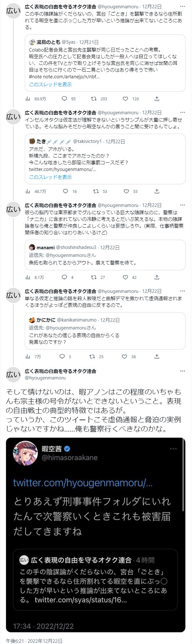Viewport: 192px width, 644px height.
Task: Like the tweet with 36 likes
Action: [125, 357]
